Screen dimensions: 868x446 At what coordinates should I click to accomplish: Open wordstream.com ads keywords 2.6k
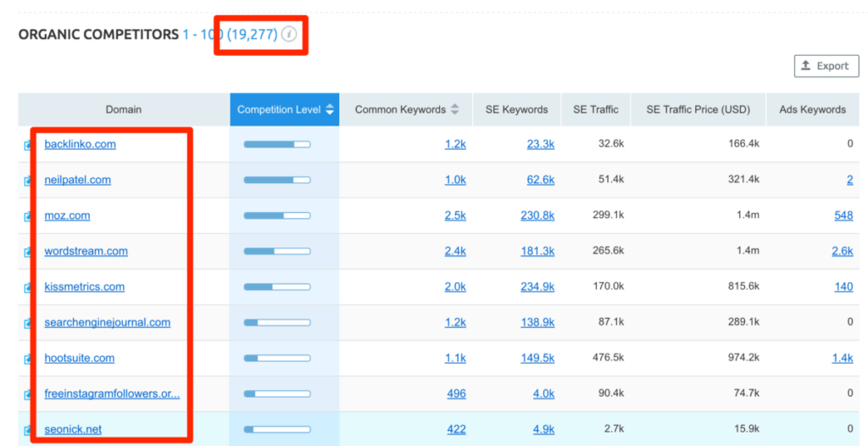click(843, 251)
